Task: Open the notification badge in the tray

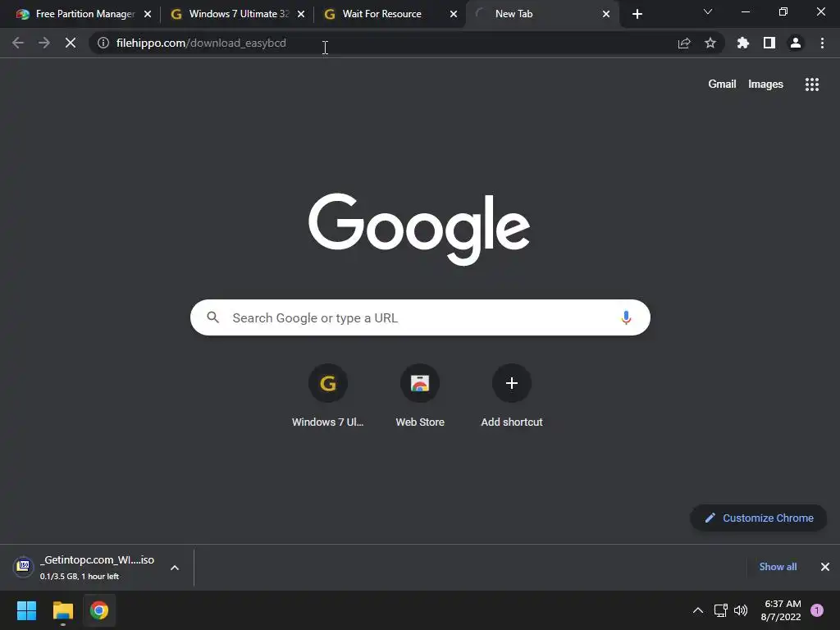Action: tap(817, 610)
